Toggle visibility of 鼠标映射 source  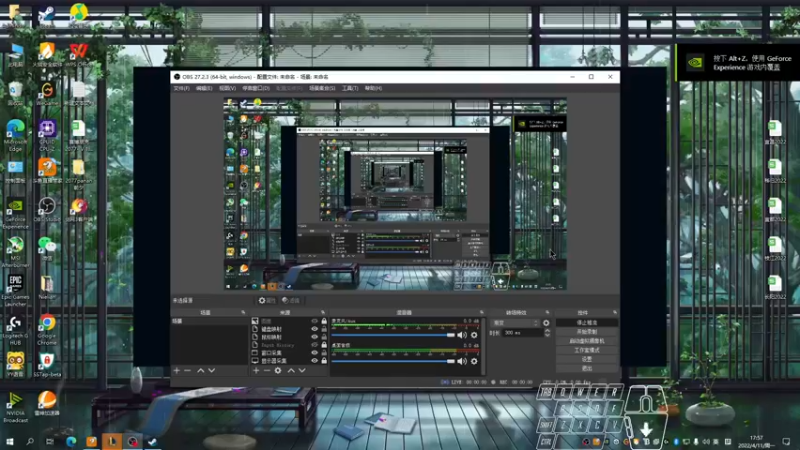pyautogui.click(x=314, y=337)
